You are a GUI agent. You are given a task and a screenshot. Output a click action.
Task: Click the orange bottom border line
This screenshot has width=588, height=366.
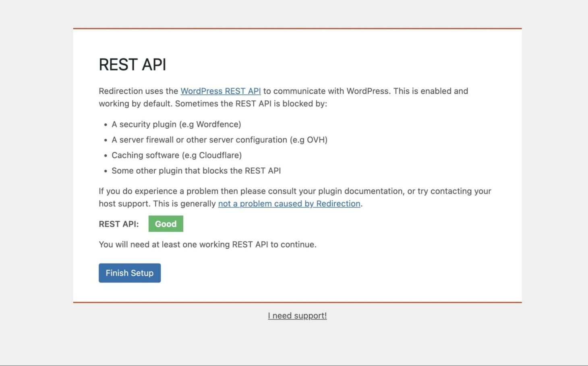(297, 302)
